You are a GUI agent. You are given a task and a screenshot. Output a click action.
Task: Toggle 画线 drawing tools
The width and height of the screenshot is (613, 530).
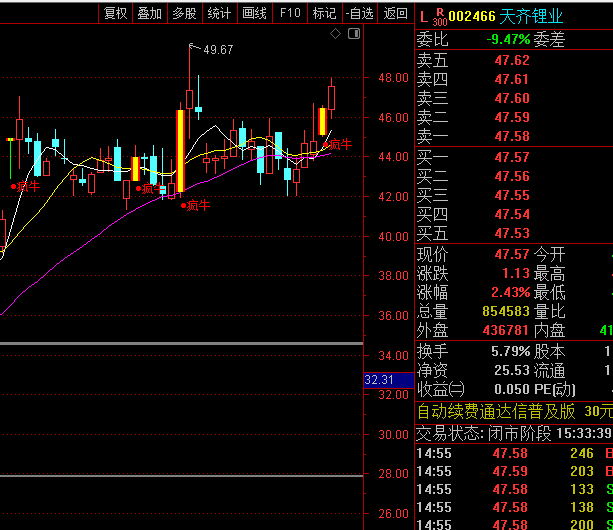254,13
